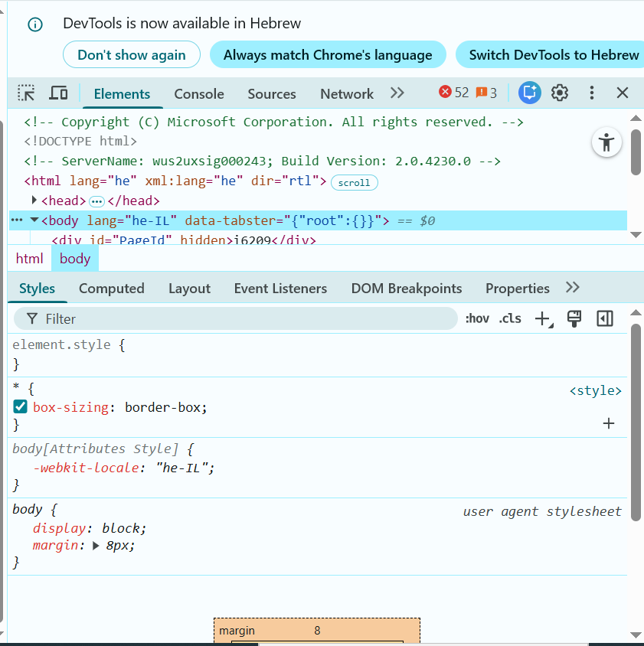
Task: Click the new style rule plus icon
Action: 542,319
